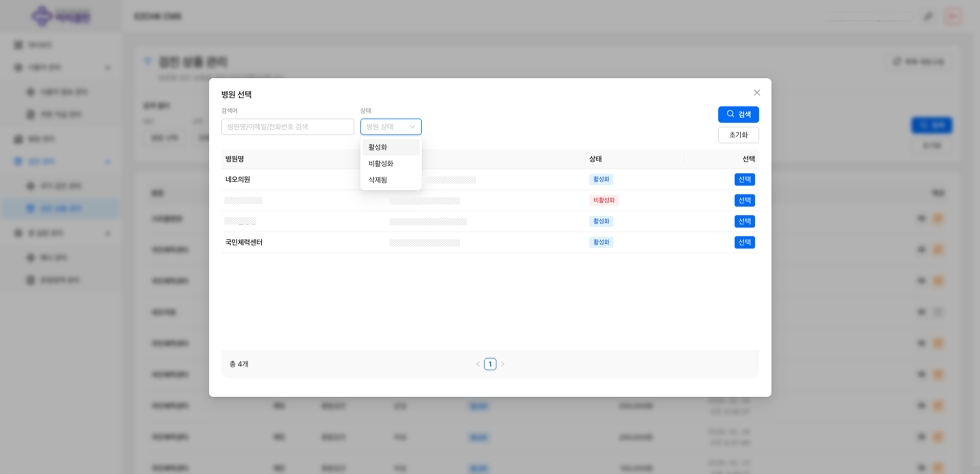Click the 네오의원 hospital name
Image resolution: width=980 pixels, height=474 pixels.
[x=238, y=179]
